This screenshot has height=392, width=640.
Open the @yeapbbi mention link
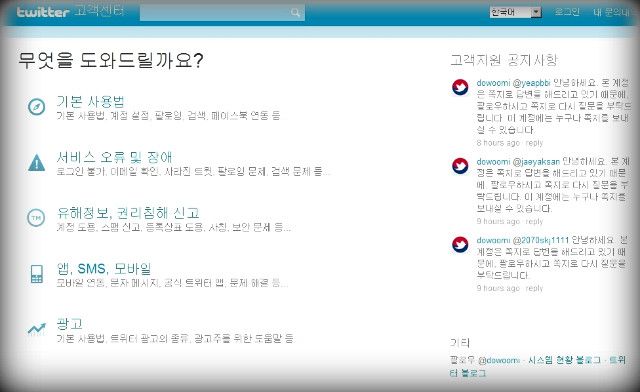point(531,83)
